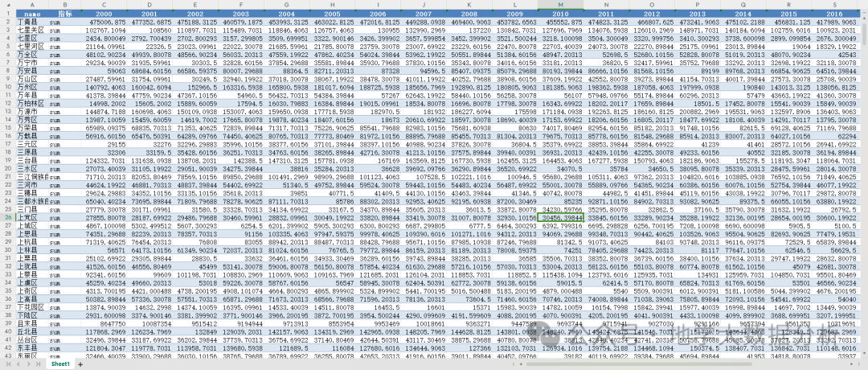Select the cell containing 下花园区
The width and height of the screenshot is (868, 370).
[32, 308]
